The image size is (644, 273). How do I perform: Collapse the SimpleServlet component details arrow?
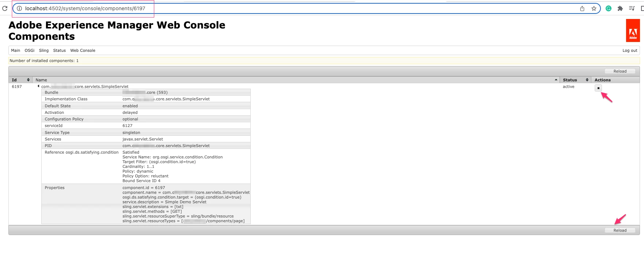(x=38, y=86)
